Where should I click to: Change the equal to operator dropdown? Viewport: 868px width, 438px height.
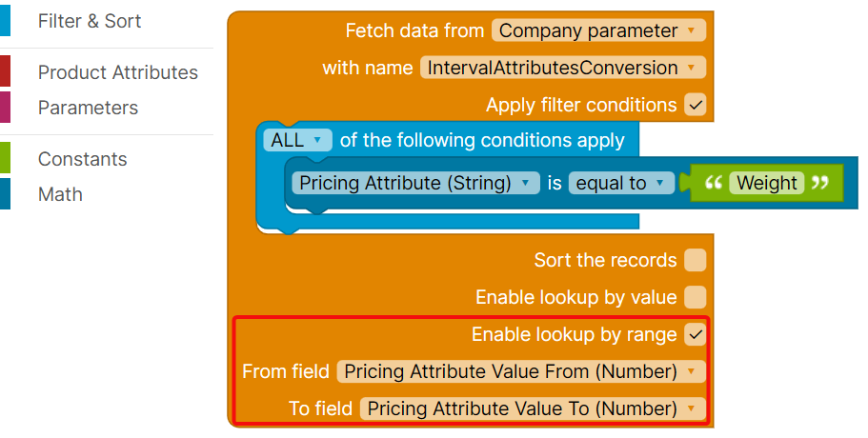point(621,183)
